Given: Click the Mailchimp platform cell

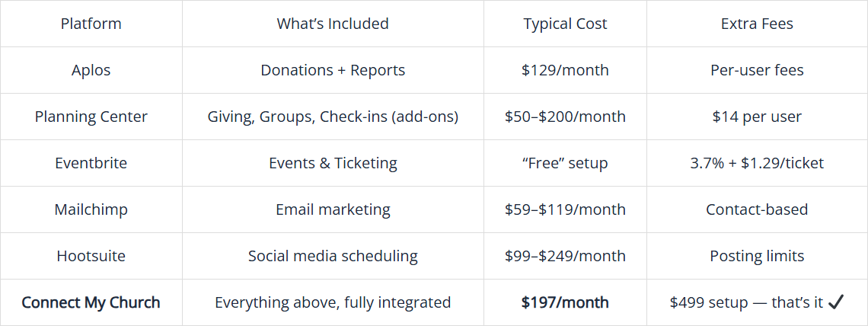Looking at the screenshot, I should (91, 209).
